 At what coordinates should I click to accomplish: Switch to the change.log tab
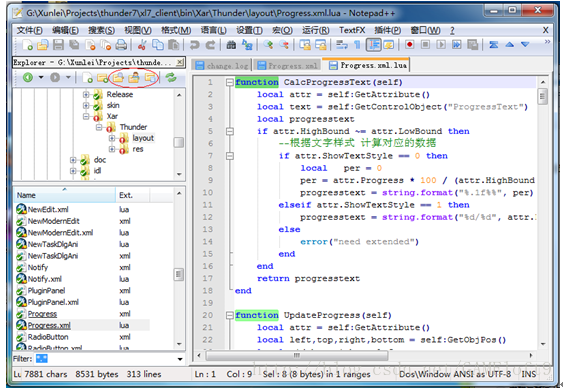point(221,66)
